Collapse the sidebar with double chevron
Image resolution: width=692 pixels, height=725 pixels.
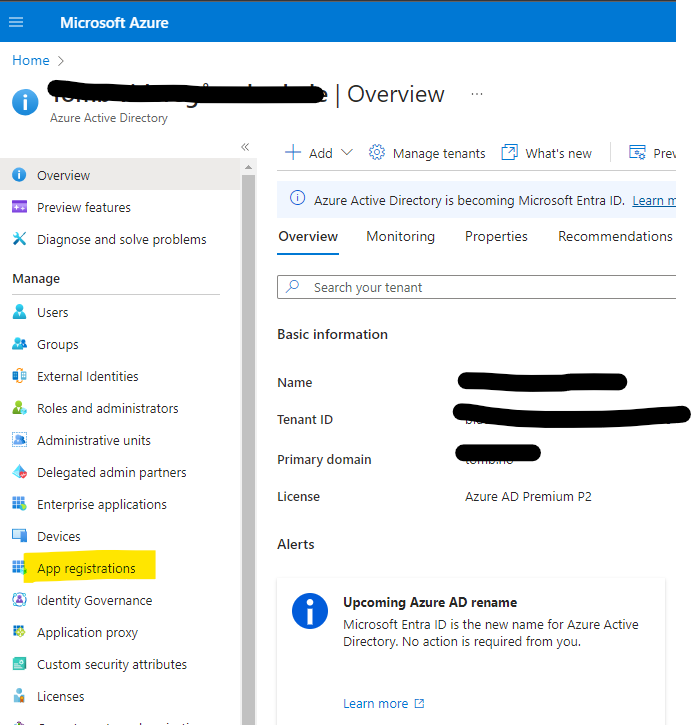point(245,147)
